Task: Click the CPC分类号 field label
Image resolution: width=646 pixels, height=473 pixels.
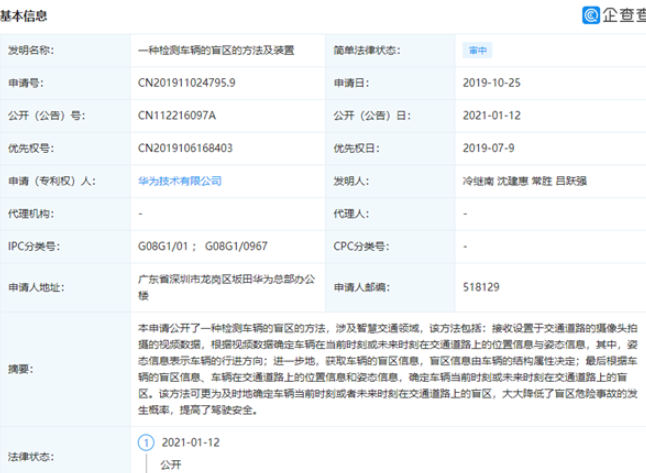Action: pos(361,246)
